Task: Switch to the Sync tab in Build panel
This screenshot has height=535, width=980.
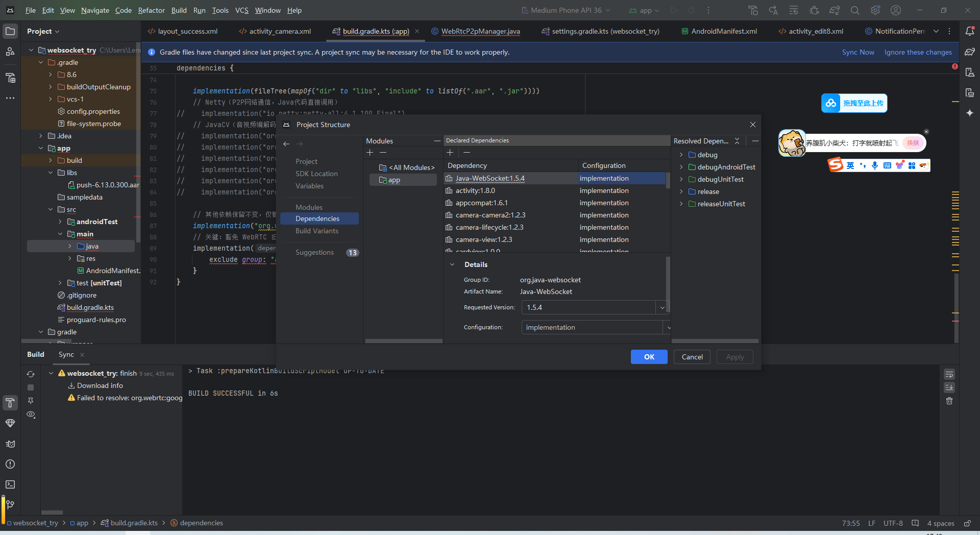Action: coord(66,354)
